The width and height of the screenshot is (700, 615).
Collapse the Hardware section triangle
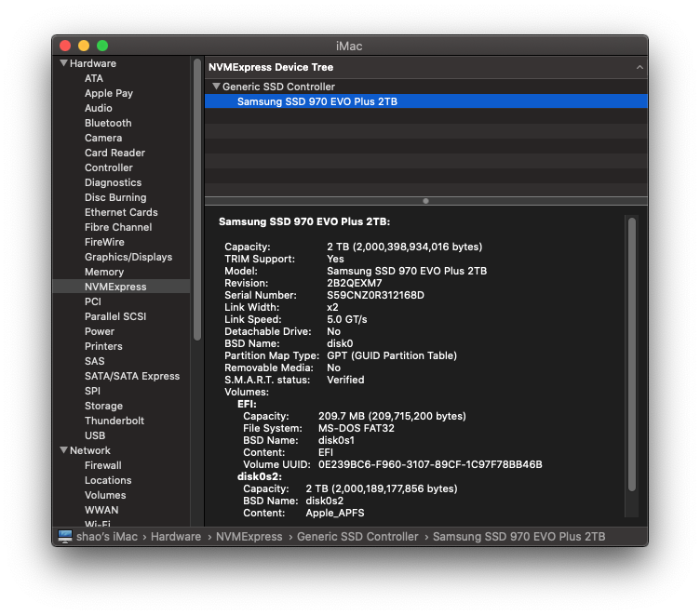click(64, 63)
